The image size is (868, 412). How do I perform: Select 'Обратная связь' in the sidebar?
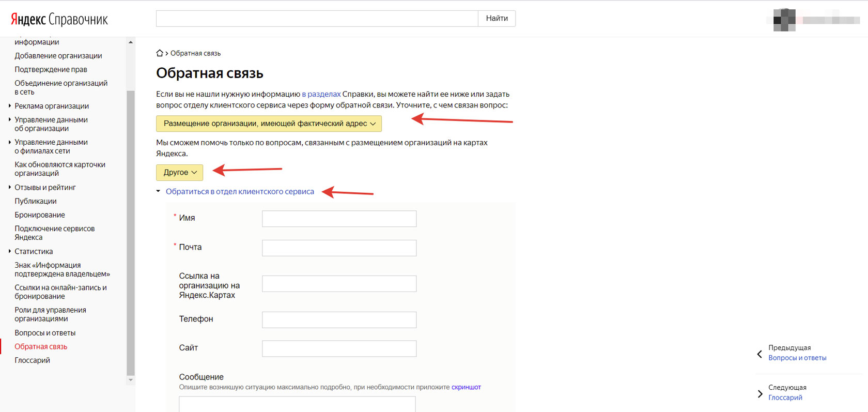41,347
